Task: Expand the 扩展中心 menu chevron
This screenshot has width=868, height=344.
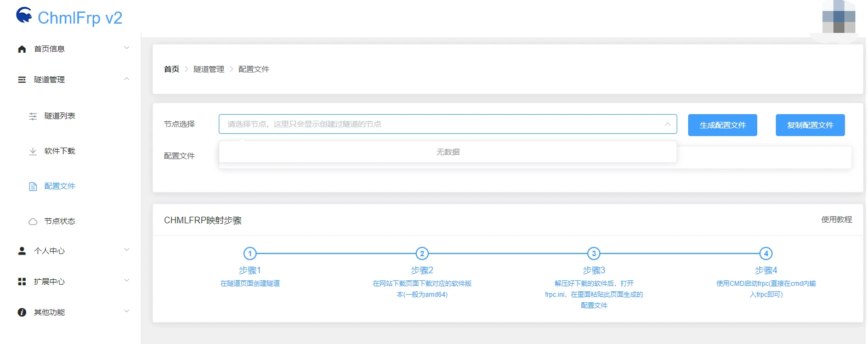Action: 127,281
